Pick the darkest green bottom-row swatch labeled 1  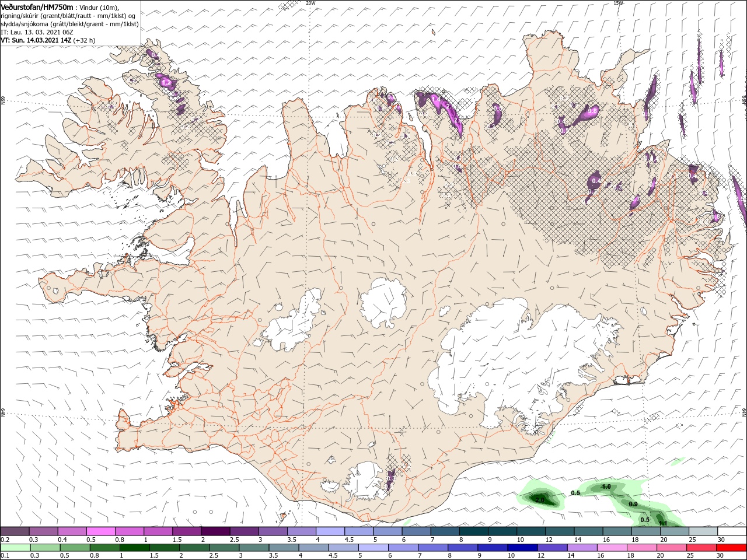coord(134,548)
